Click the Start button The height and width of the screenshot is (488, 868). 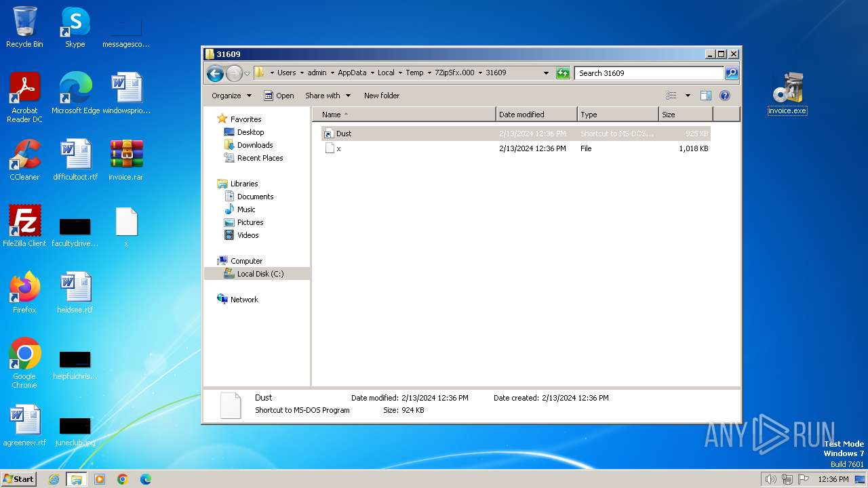coord(19,479)
